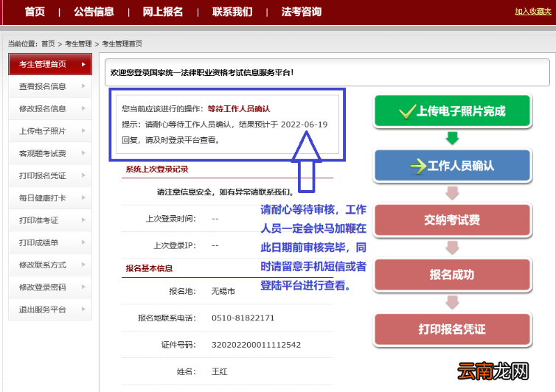Click 考生管理 in the breadcrumb path
Screen dimensions: 556x392
pyautogui.click(x=78, y=43)
